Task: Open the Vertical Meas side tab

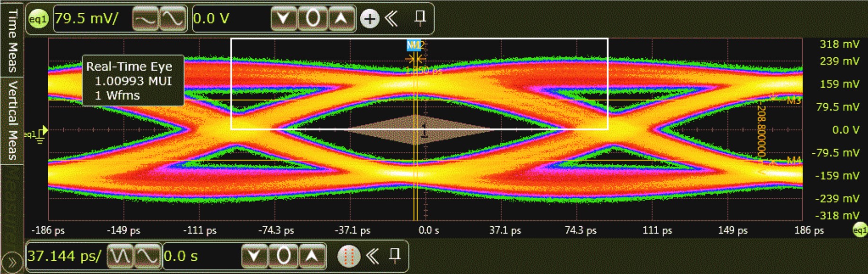Action: [x=12, y=120]
